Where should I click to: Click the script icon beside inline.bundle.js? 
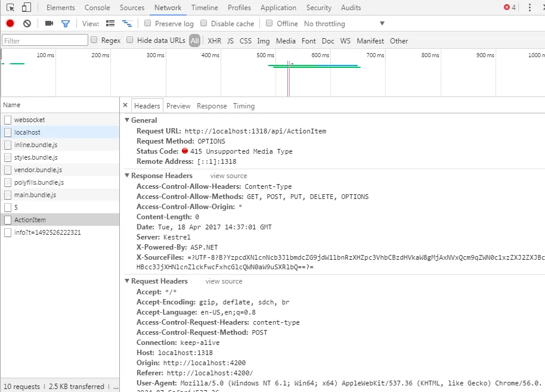[8, 145]
